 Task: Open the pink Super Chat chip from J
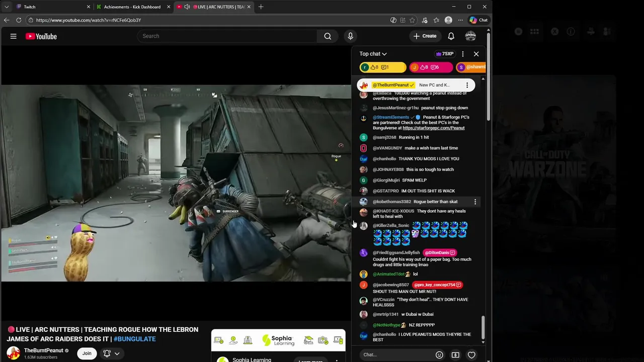coord(431,67)
